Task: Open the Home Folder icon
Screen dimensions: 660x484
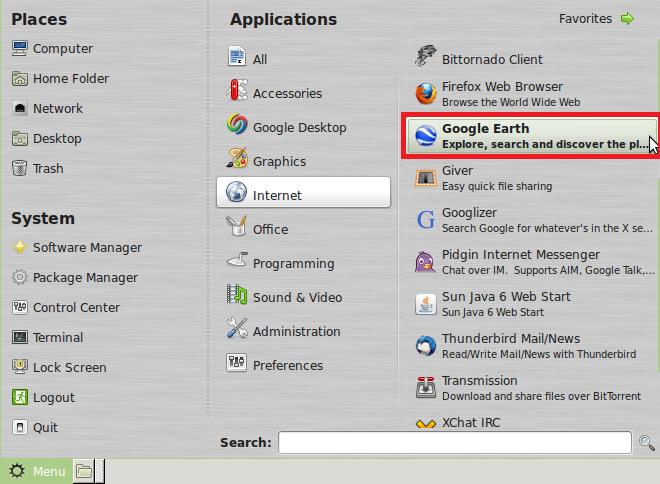Action: 20,78
